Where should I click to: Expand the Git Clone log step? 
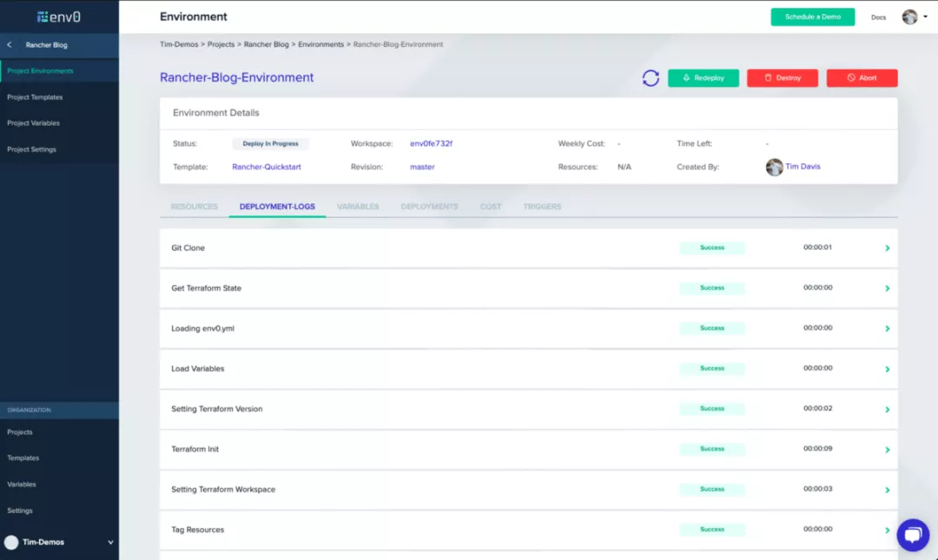click(x=887, y=247)
